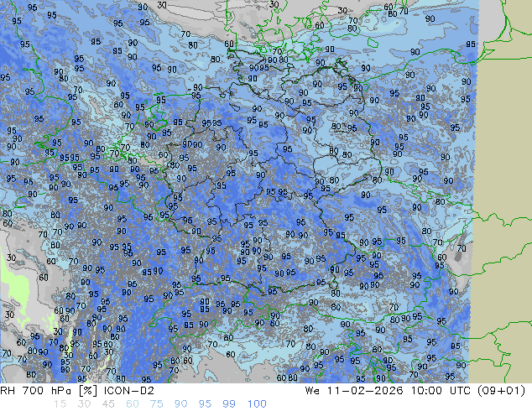The image size is (532, 411).
Task: Click the legend value 95 in colour scale
Action: [x=205, y=404]
